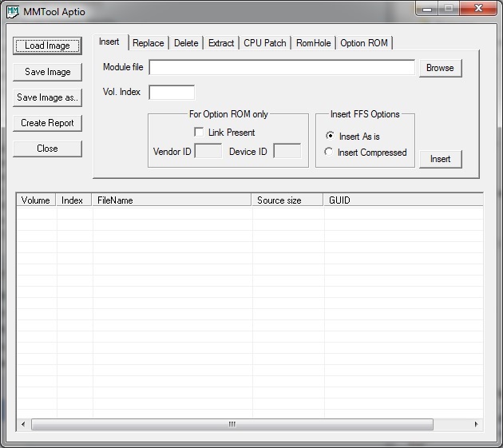
Task: Click the Create Report button
Action: [x=47, y=123]
